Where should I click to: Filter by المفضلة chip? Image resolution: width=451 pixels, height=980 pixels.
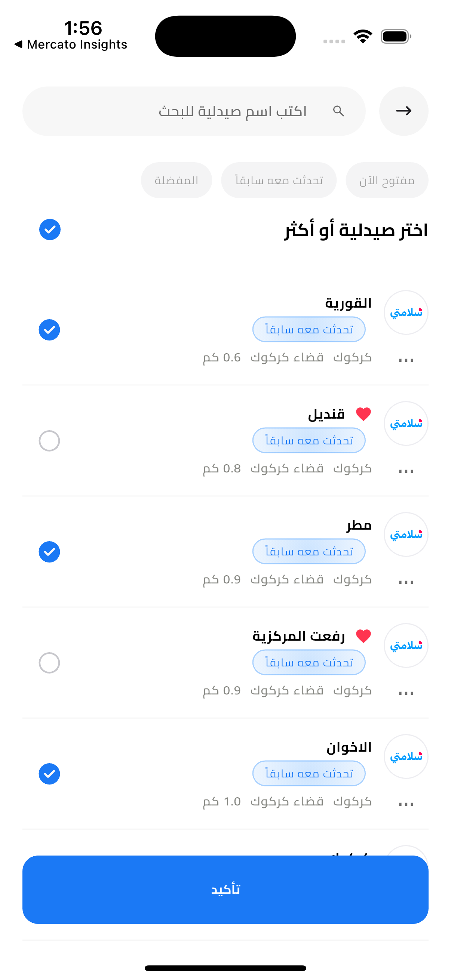click(x=176, y=180)
